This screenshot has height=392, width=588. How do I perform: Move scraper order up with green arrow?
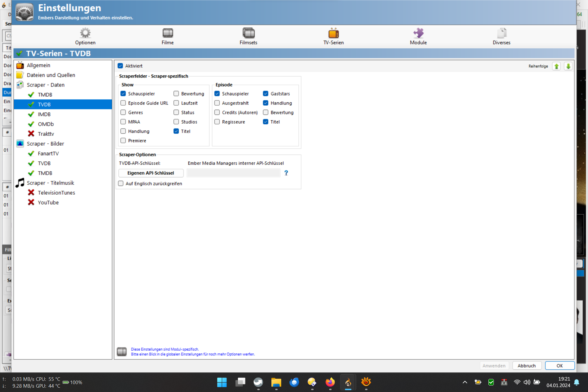pyautogui.click(x=556, y=66)
